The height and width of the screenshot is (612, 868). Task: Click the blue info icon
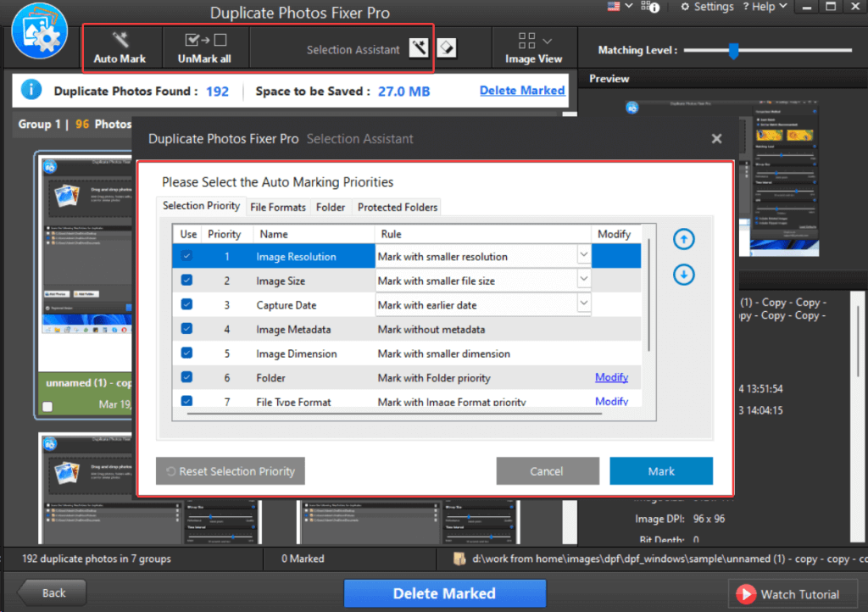(31, 90)
